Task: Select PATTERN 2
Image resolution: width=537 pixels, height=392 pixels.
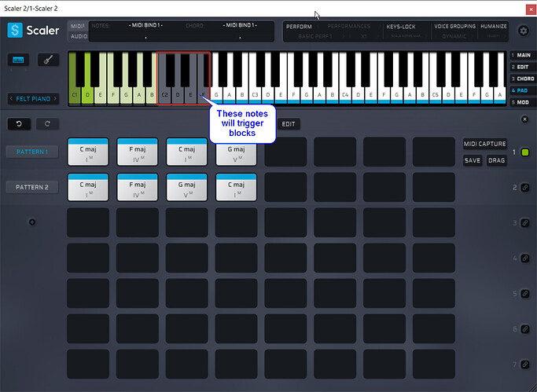Action: (x=32, y=187)
